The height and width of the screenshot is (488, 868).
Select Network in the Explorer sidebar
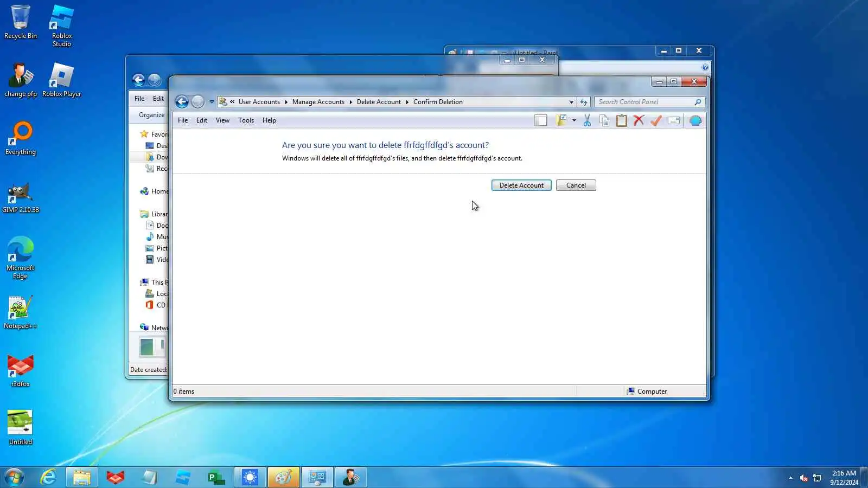tap(154, 328)
